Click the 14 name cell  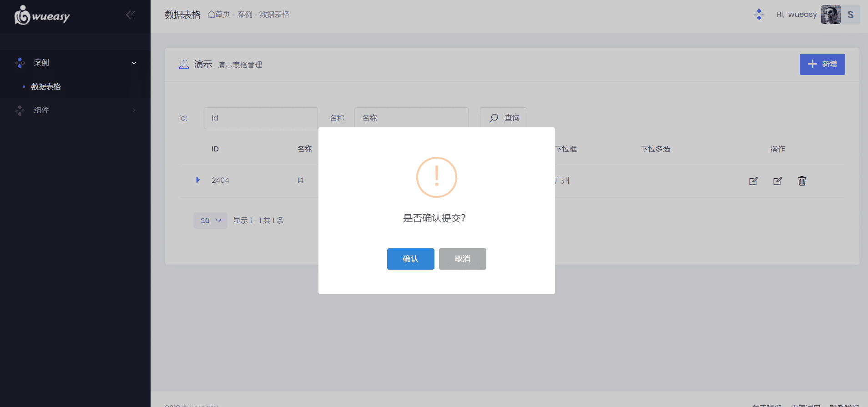300,181
